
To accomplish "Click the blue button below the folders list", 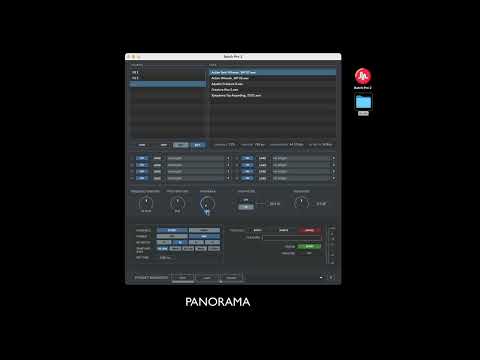I will pos(198,145).
